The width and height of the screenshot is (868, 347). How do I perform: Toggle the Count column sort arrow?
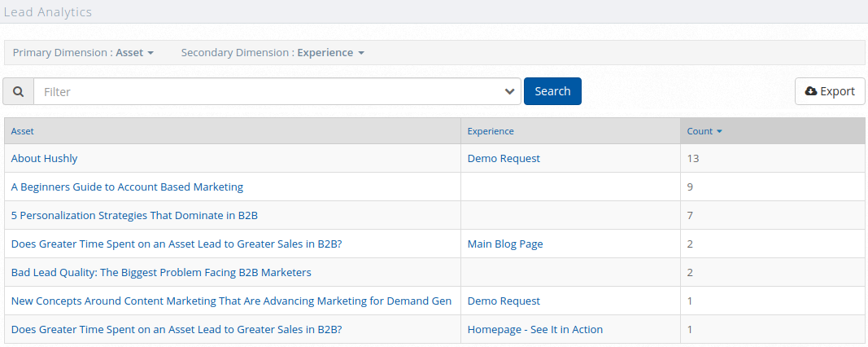point(719,132)
